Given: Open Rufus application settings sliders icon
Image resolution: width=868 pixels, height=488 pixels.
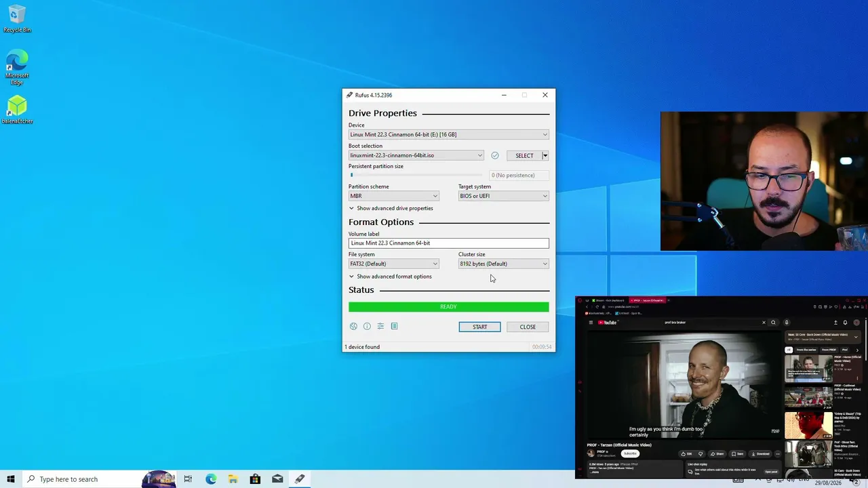Looking at the screenshot, I should click(380, 327).
